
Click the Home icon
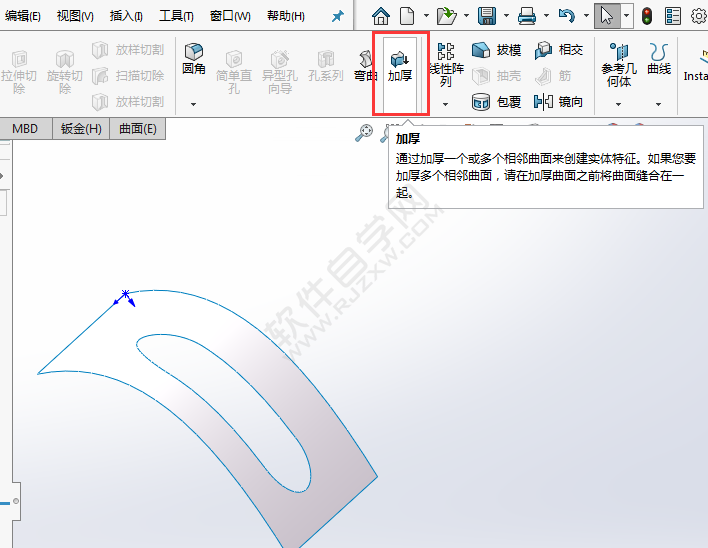[381, 16]
